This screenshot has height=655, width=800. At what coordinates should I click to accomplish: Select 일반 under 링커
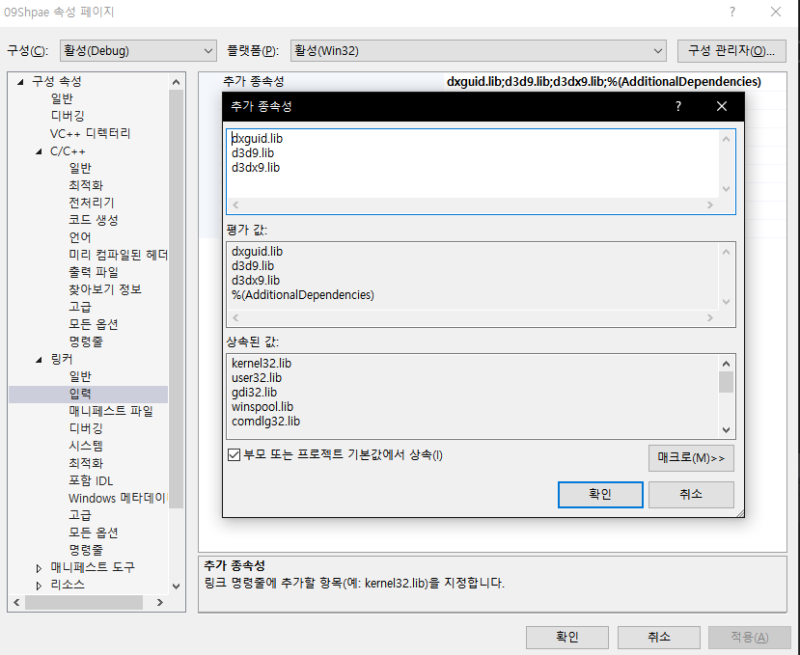[80, 376]
